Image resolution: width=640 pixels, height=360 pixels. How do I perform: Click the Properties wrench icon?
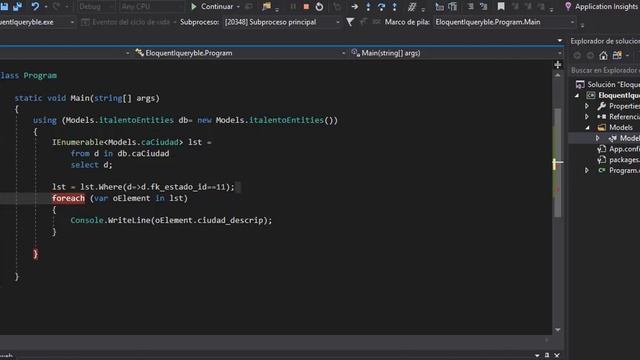click(601, 106)
